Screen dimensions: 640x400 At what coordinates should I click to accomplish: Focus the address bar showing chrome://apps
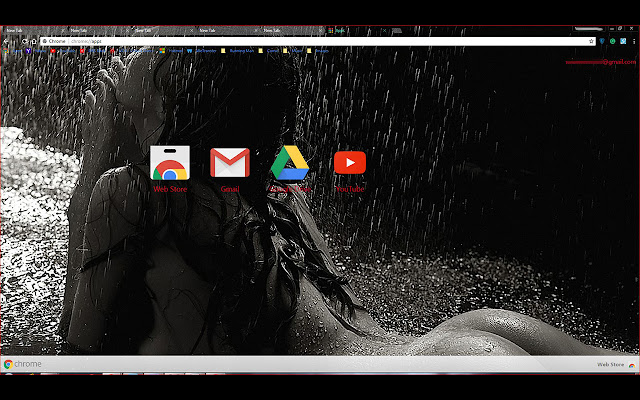point(318,41)
